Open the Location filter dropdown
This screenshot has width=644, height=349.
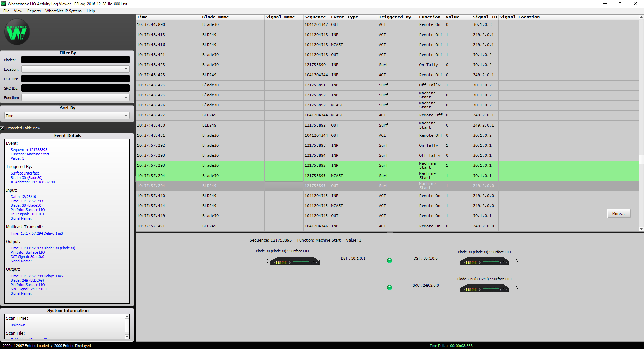coord(75,69)
